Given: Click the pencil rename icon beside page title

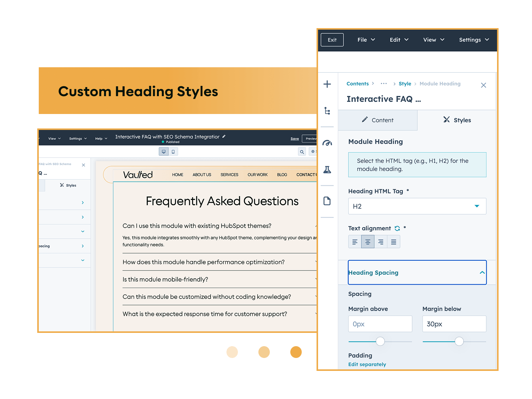Looking at the screenshot, I should (x=224, y=136).
